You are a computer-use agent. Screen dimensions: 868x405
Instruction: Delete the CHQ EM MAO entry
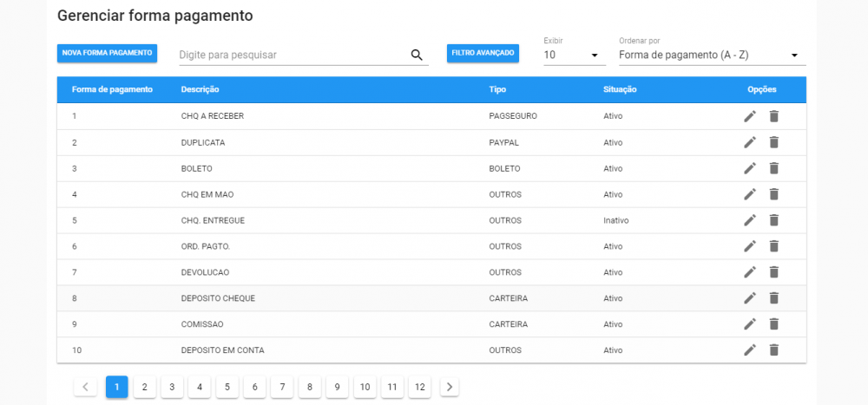[774, 194]
